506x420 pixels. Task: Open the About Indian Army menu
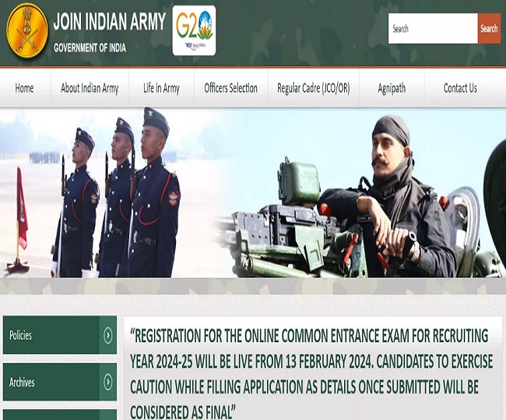tap(90, 88)
